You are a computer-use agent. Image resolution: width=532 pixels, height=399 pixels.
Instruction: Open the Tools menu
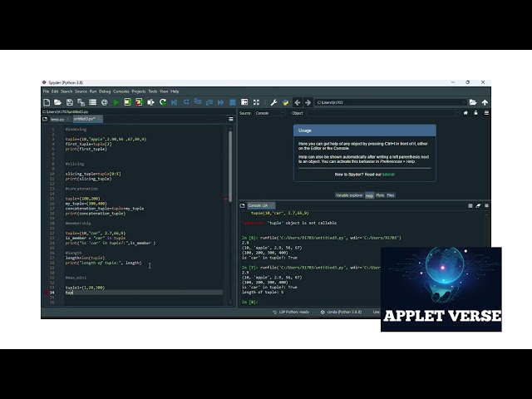[153, 91]
